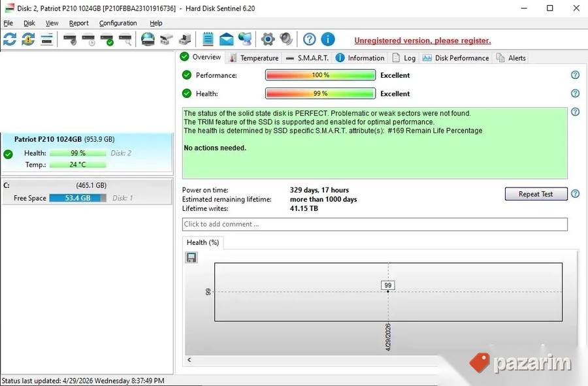Click the Repeat Test button
The image size is (588, 386).
click(x=536, y=194)
